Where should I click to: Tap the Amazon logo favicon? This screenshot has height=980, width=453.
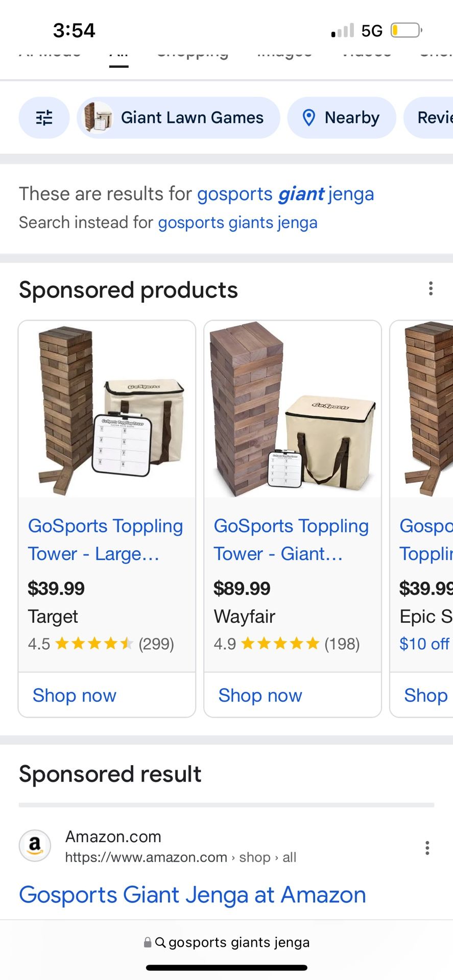[x=35, y=846]
